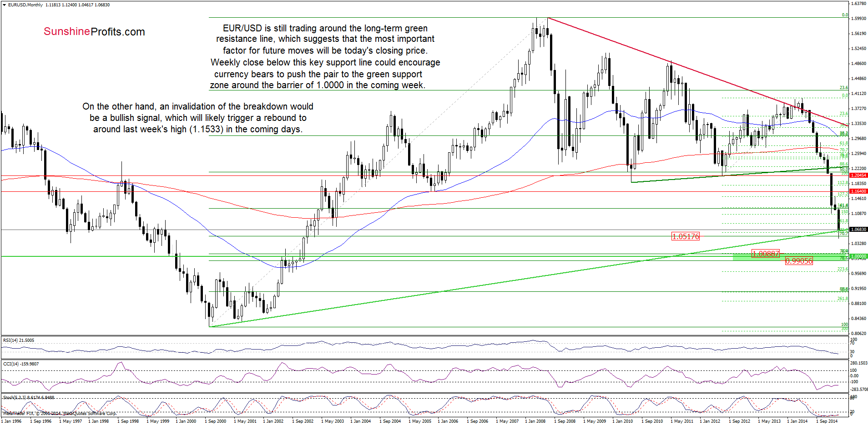Screen dimensions: 868x425
Task: Select the 0.99056 red price label
Action: pyautogui.click(x=799, y=261)
